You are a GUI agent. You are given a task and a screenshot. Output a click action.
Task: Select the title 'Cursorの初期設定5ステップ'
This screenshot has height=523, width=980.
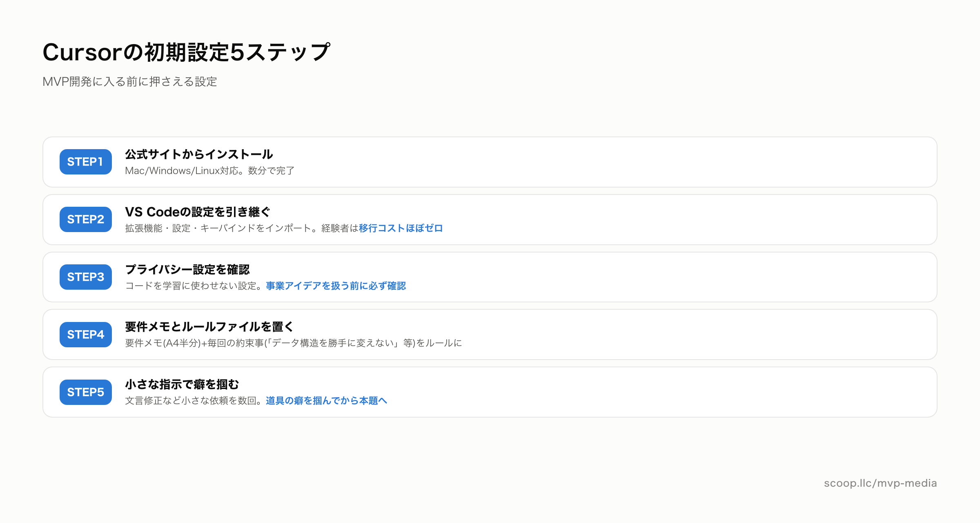click(x=186, y=52)
